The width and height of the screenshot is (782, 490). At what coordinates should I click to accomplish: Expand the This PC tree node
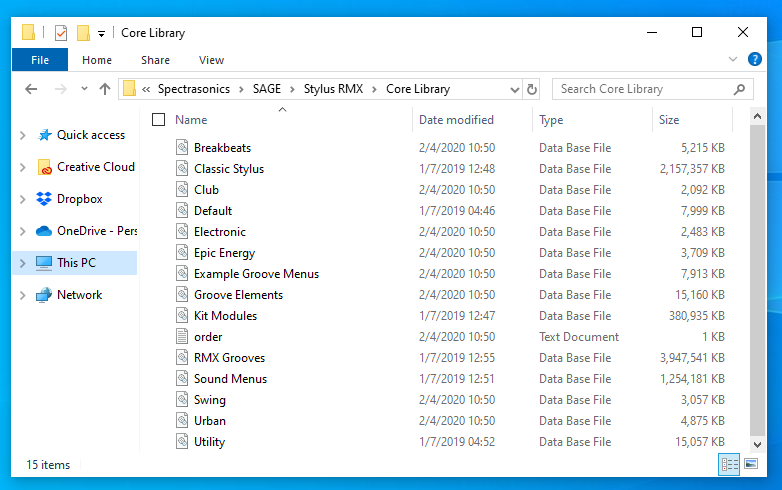23,263
